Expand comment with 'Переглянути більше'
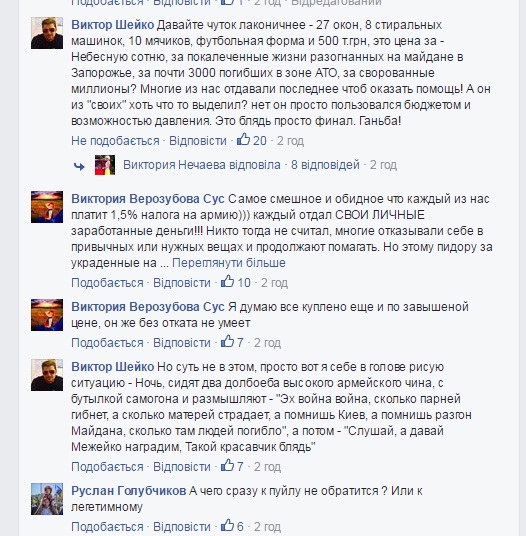 coord(229,263)
